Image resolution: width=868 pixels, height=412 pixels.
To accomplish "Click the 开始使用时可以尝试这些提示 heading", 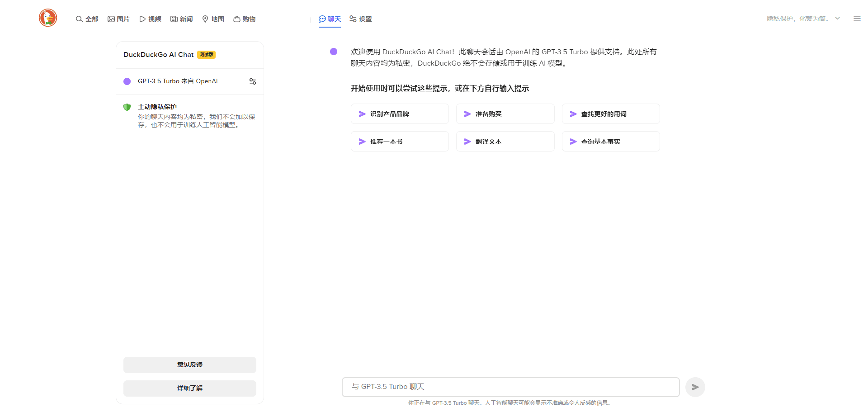I will [x=440, y=89].
